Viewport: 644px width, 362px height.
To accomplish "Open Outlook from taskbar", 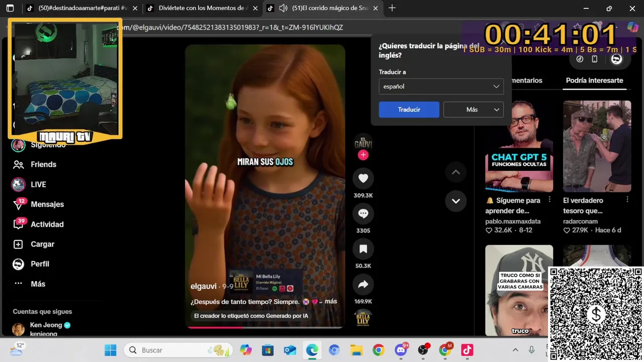I will pyautogui.click(x=290, y=350).
